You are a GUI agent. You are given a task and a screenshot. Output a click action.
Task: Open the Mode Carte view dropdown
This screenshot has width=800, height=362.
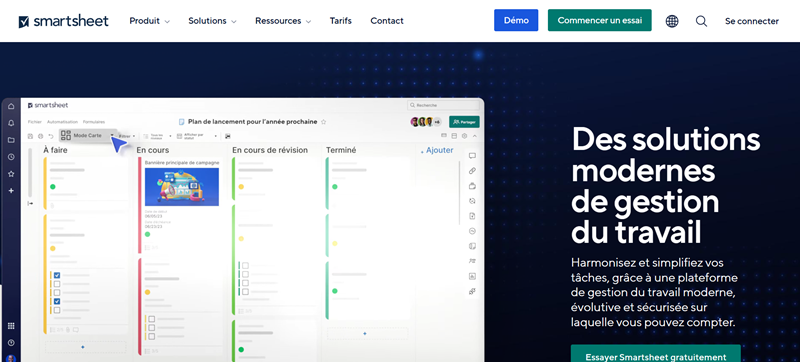point(87,136)
